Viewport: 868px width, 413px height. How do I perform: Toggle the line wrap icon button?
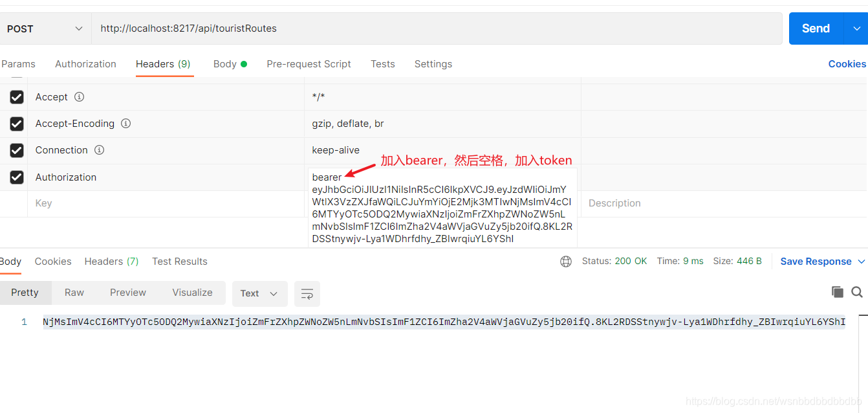[307, 293]
